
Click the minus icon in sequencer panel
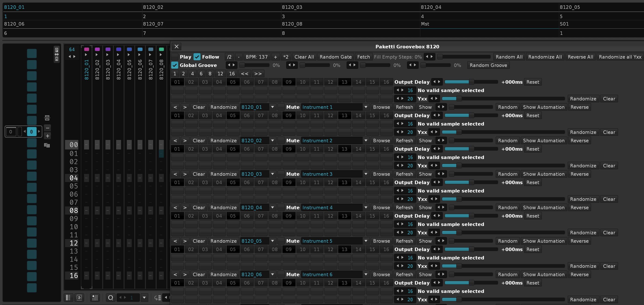[47, 128]
